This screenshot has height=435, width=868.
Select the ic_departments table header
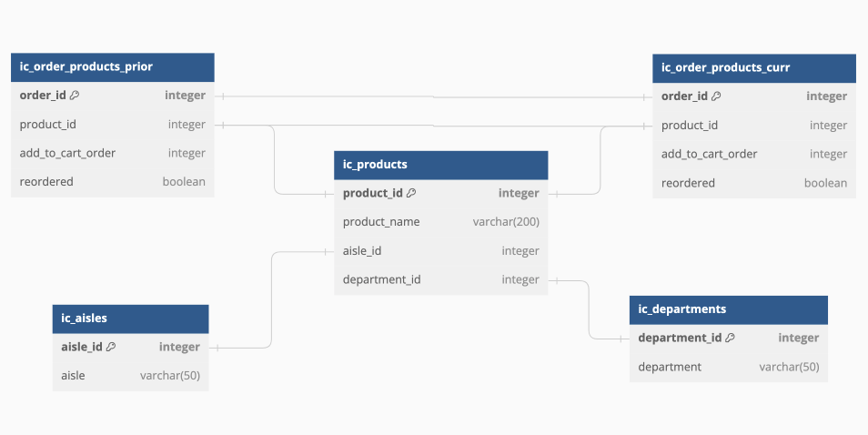(x=728, y=309)
